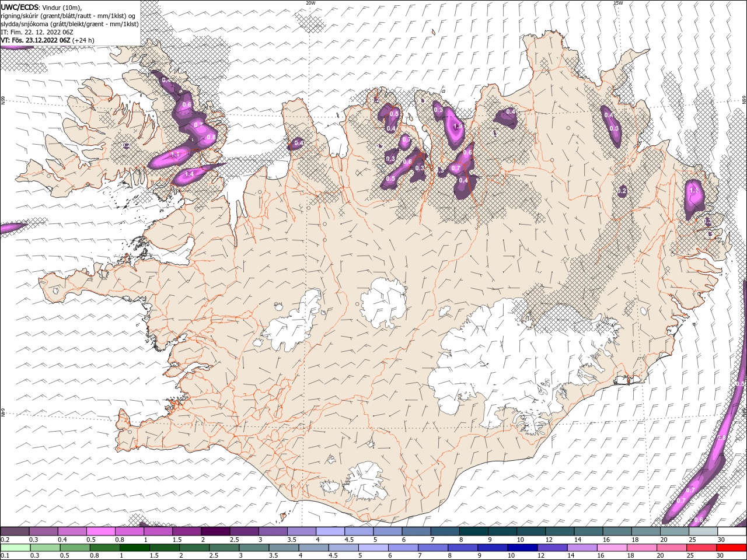
Task: Select the pale pink swatch labeled 16 in bottom row
Action: [x=611, y=548]
